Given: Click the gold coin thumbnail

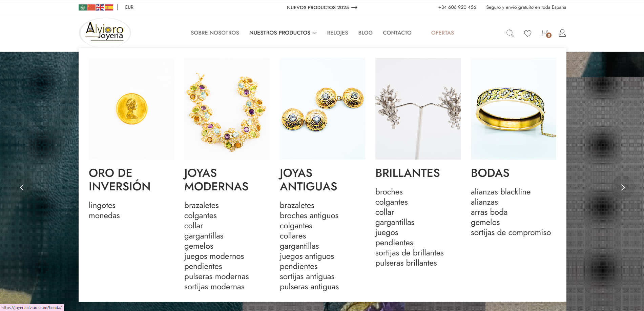Looking at the screenshot, I should coord(131,109).
